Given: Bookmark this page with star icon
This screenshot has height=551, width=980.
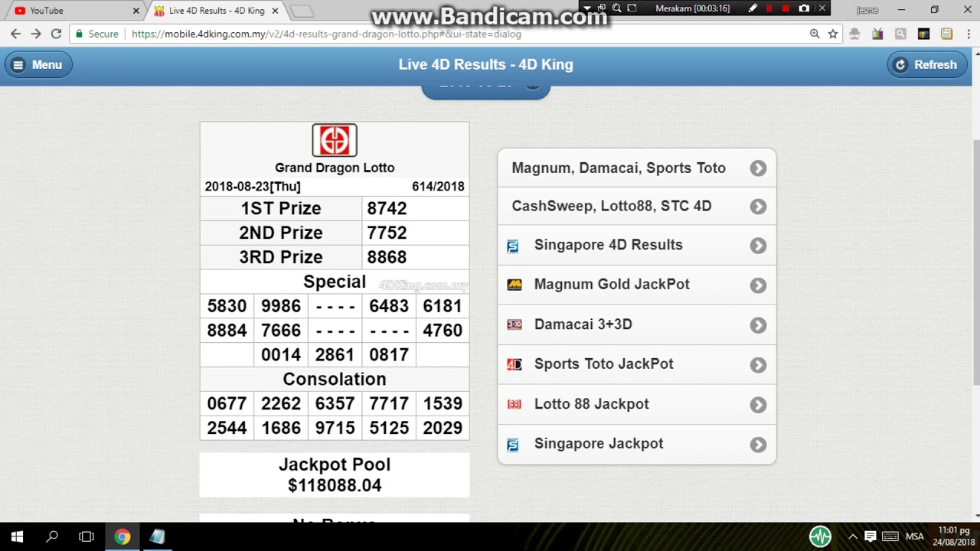Looking at the screenshot, I should [833, 34].
